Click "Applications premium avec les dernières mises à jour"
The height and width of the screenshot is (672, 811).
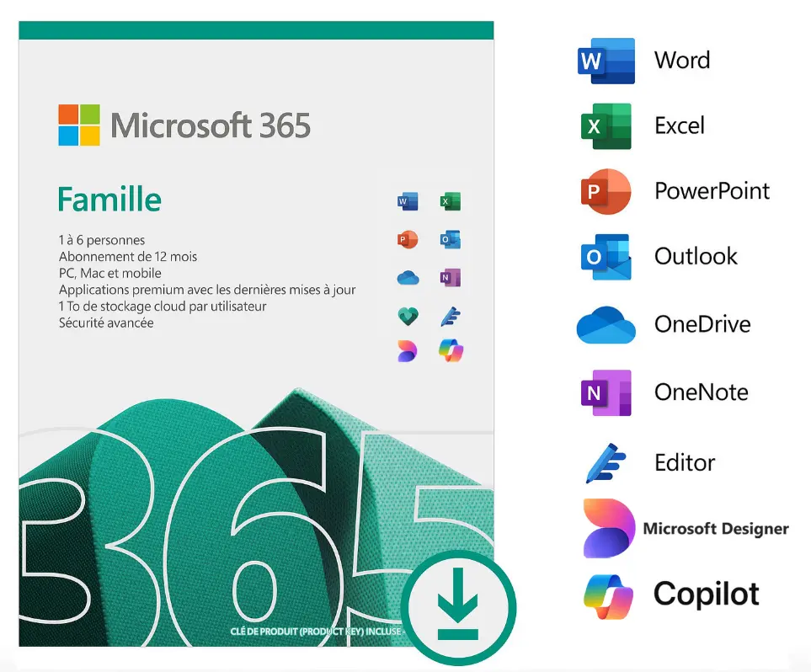coord(207,290)
